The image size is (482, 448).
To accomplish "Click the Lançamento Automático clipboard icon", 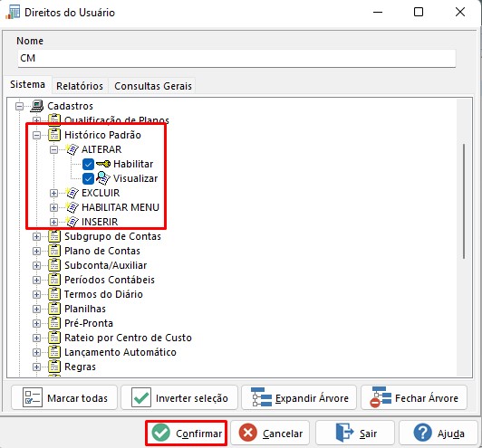I will (54, 352).
